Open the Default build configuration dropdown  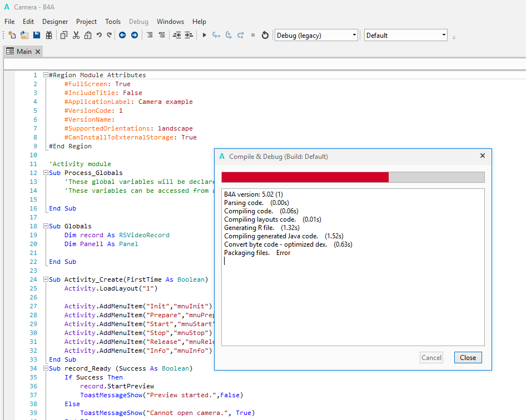[x=405, y=35]
